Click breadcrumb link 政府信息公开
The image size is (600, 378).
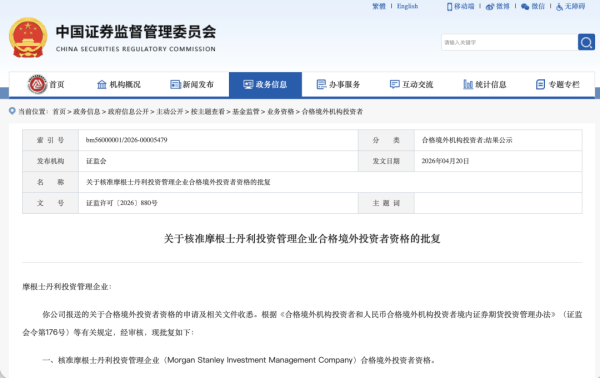click(x=128, y=112)
